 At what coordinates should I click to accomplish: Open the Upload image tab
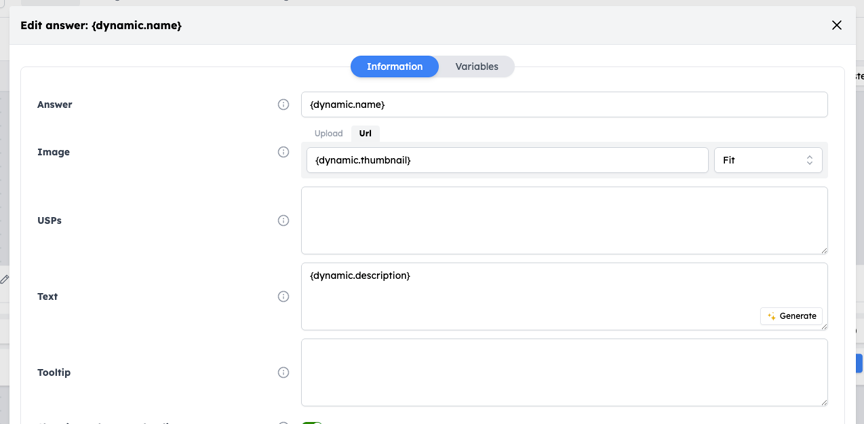pos(328,133)
